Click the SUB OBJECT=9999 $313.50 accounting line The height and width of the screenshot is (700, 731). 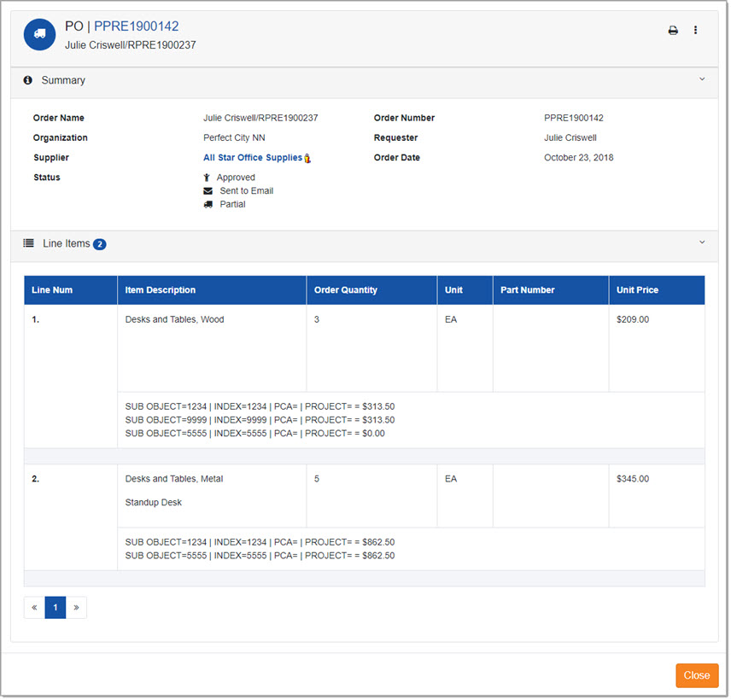(x=260, y=420)
